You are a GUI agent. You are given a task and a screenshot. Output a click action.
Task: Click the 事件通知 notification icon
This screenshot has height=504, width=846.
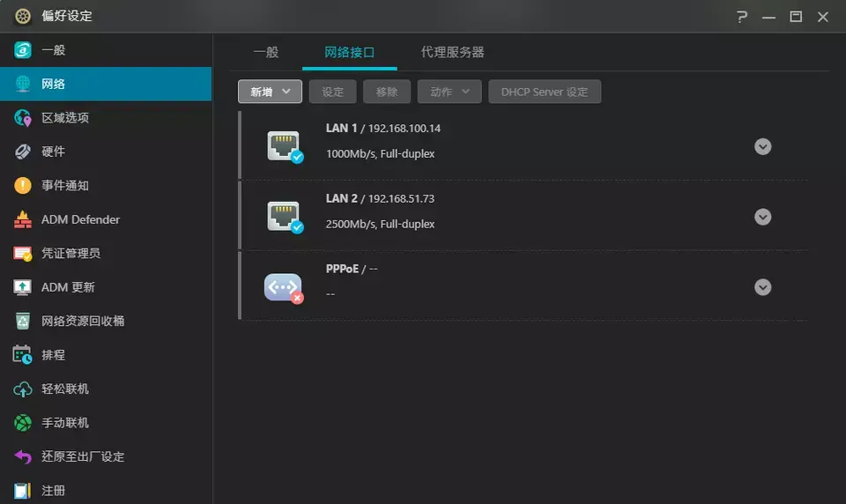[x=23, y=186]
